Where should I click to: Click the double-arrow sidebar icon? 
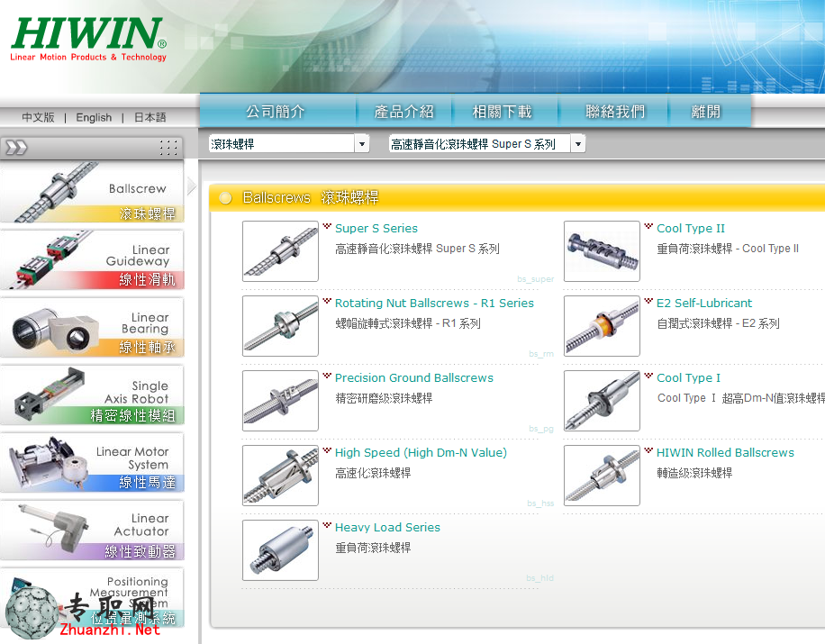coord(16,148)
